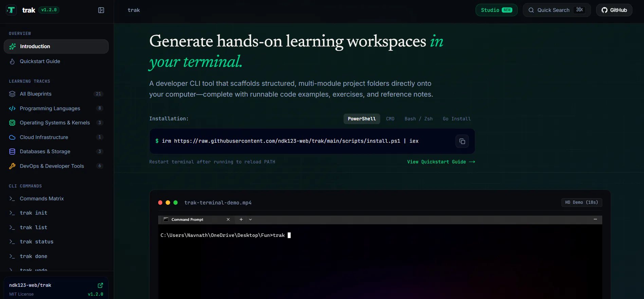
Task: Click terminal icon beside trak done
Action: [12, 256]
